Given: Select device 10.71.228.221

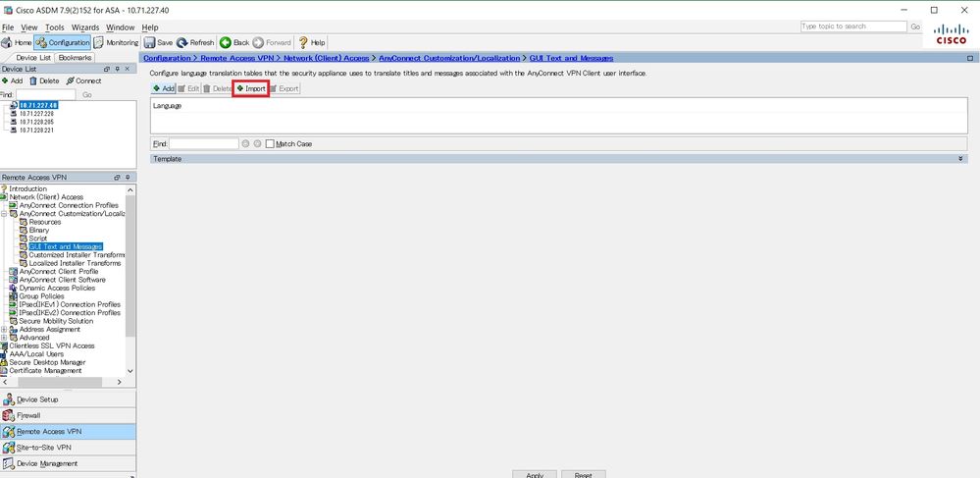Looking at the screenshot, I should point(36,131).
